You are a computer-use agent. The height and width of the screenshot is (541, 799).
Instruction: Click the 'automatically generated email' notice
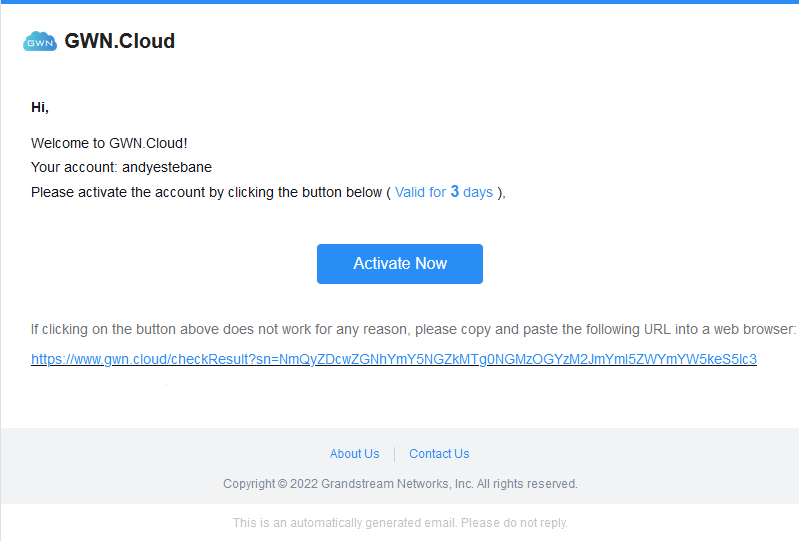click(400, 523)
